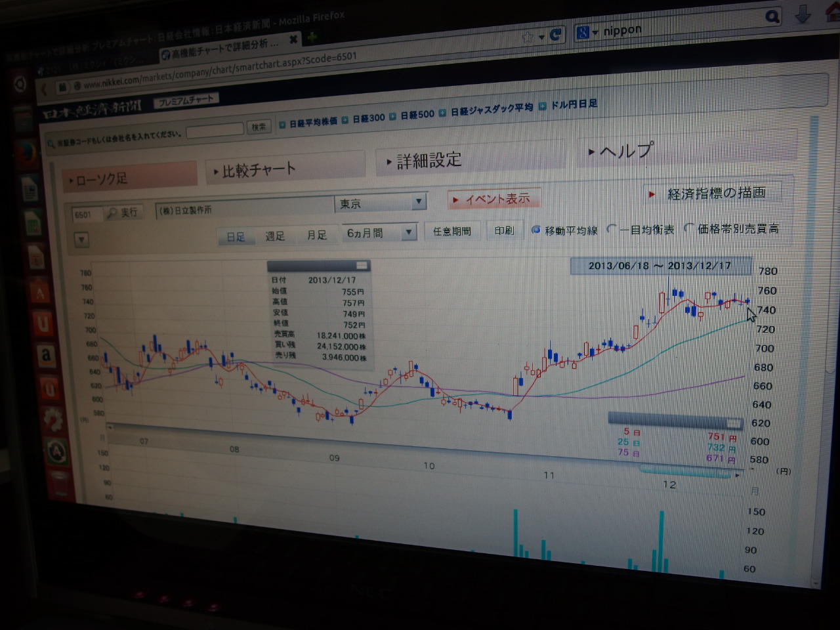Click the イベント表示 button

[493, 199]
